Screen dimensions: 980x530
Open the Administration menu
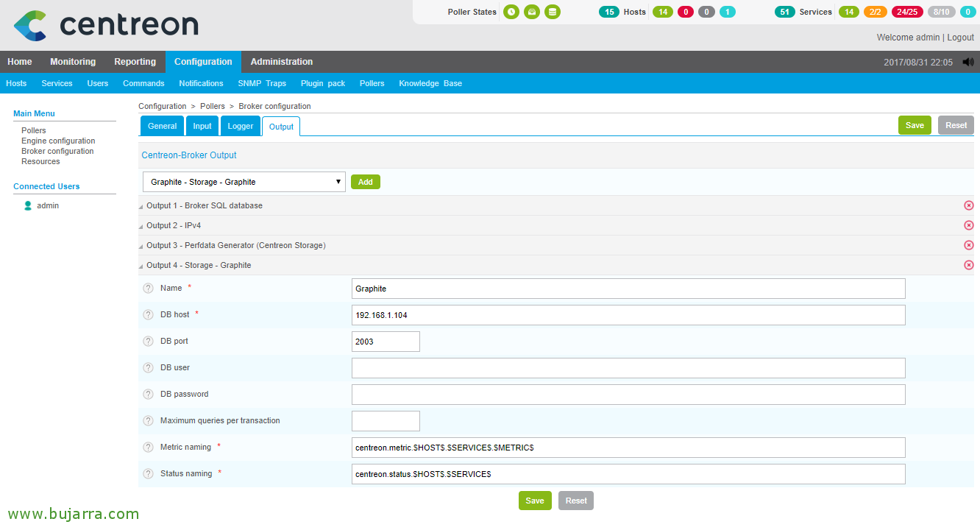(x=282, y=62)
